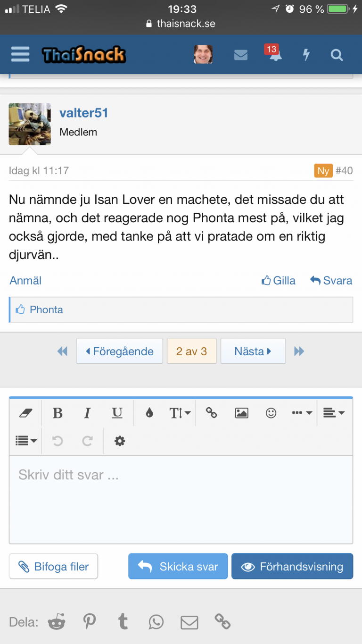Open the smiley emoji picker
This screenshot has height=644, width=362.
point(271,413)
